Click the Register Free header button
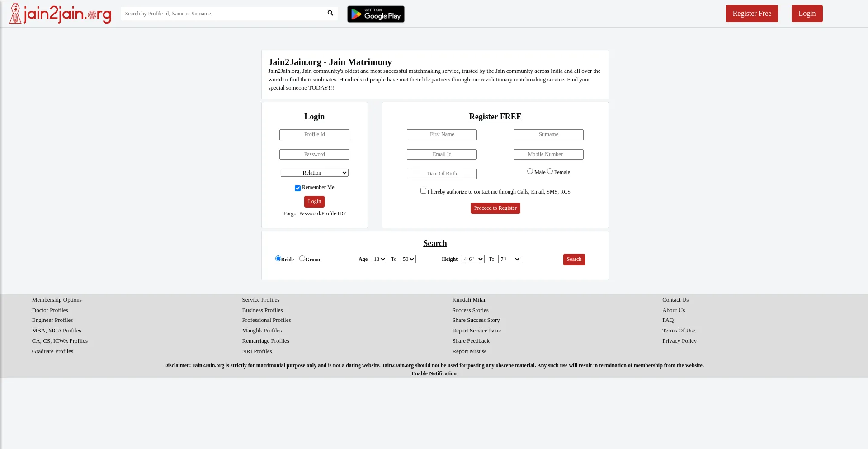Screen dimensions: 868x449 pyautogui.click(x=752, y=14)
